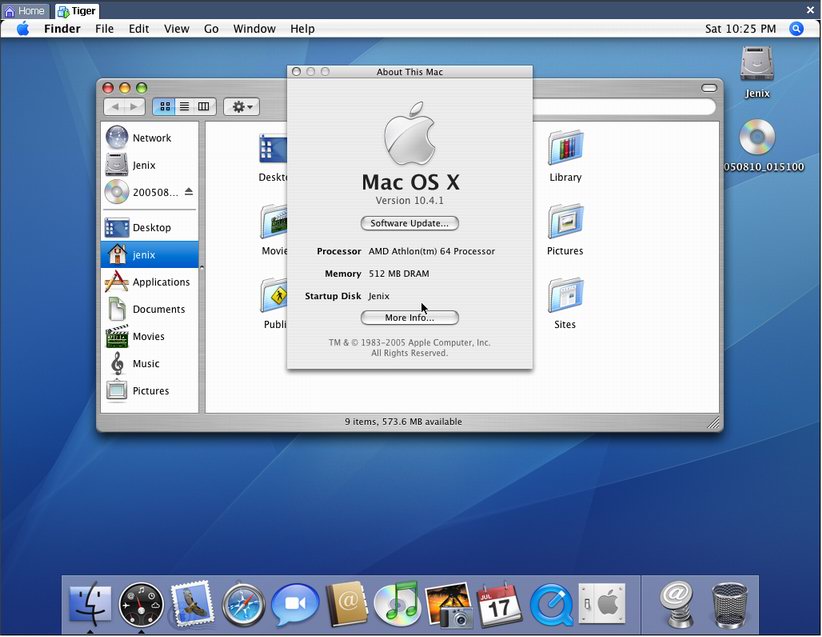Screen dimensions: 822x637
Task: Toggle Finder toolbar with pill button
Action: point(709,88)
